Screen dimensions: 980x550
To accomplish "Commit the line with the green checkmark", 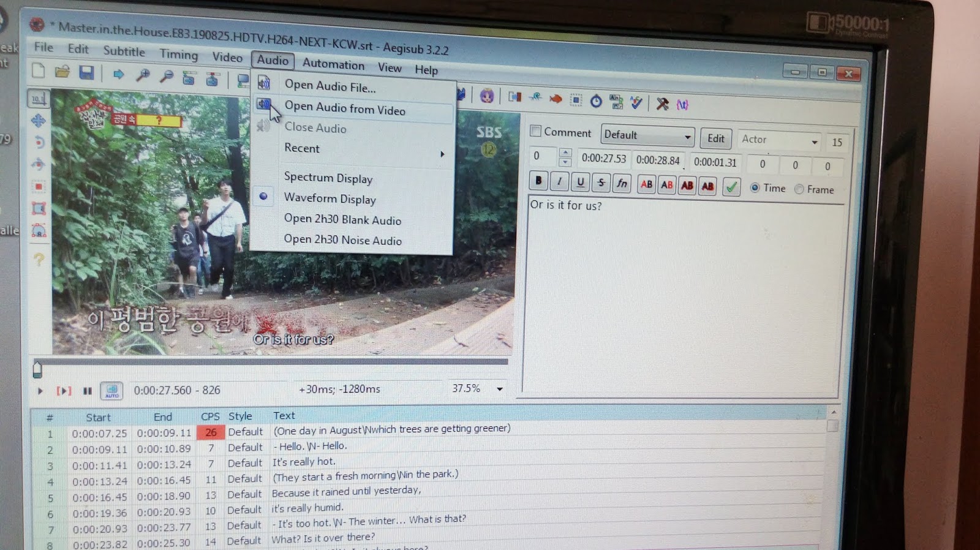I will point(731,187).
